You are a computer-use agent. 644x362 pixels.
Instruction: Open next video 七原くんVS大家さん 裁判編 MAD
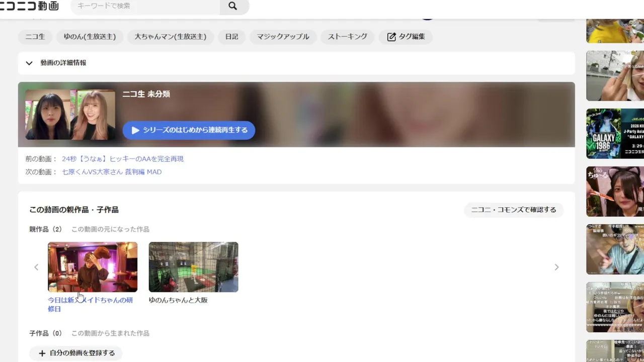click(x=112, y=172)
